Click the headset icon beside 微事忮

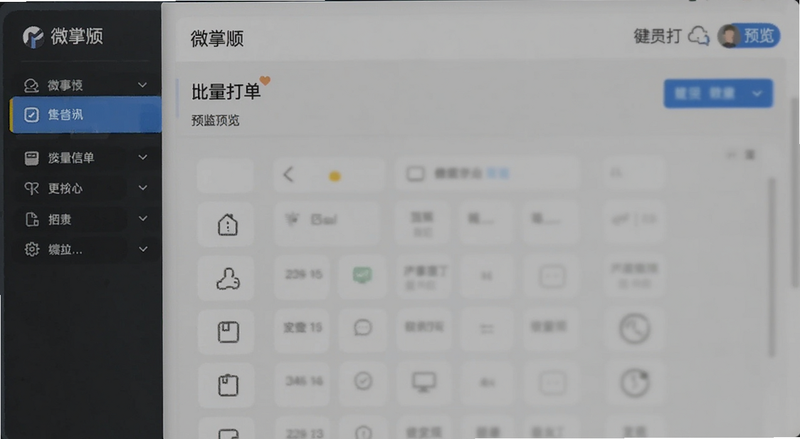pyautogui.click(x=31, y=86)
